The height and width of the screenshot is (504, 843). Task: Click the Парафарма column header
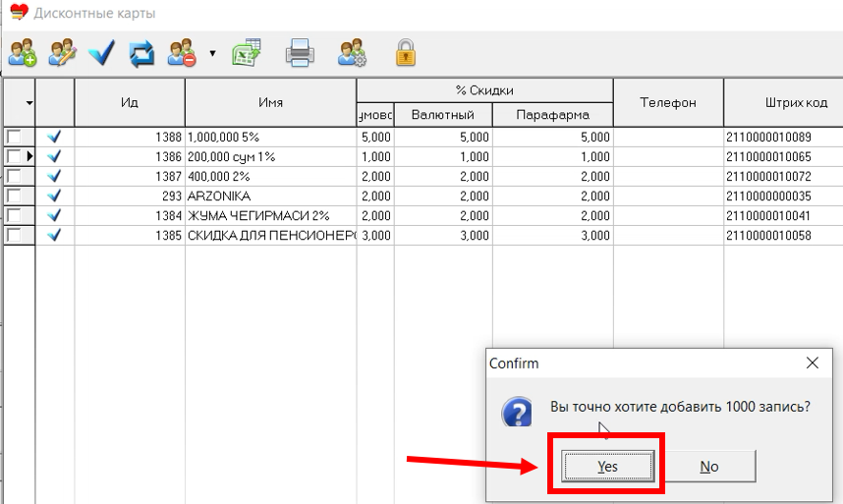tap(553, 114)
